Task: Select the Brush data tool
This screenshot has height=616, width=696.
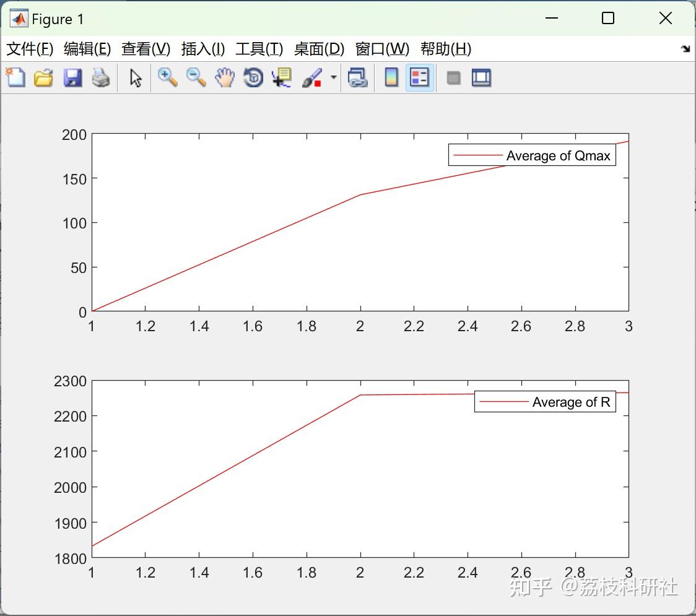Action: (x=313, y=77)
